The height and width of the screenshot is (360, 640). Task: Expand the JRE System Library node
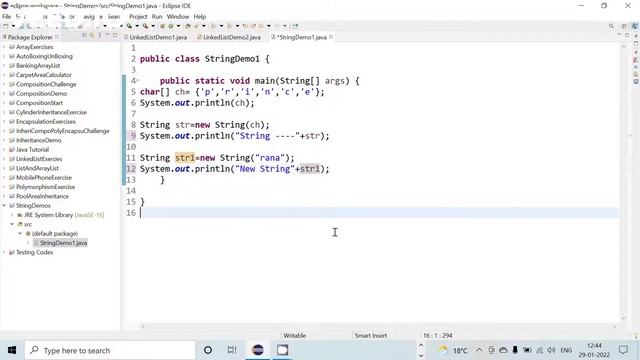click(12, 215)
